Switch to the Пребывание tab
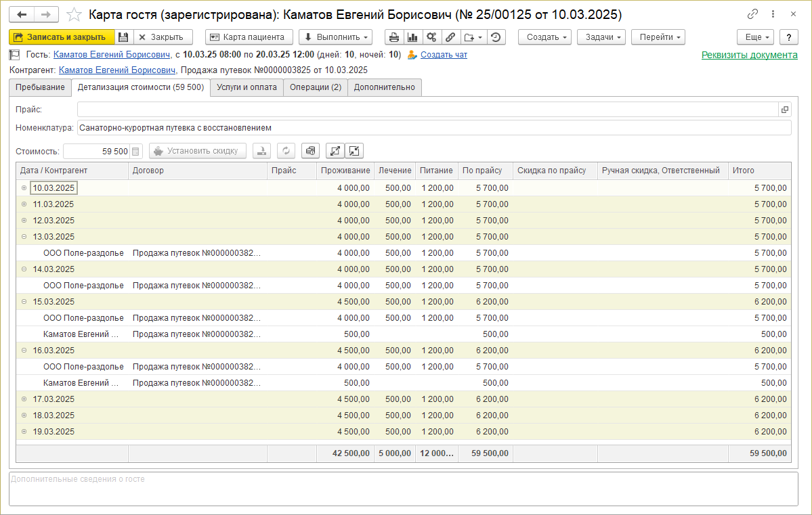 click(40, 87)
